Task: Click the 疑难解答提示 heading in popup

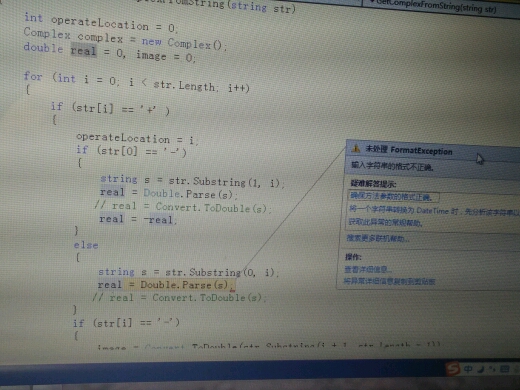Action: pyautogui.click(x=373, y=184)
